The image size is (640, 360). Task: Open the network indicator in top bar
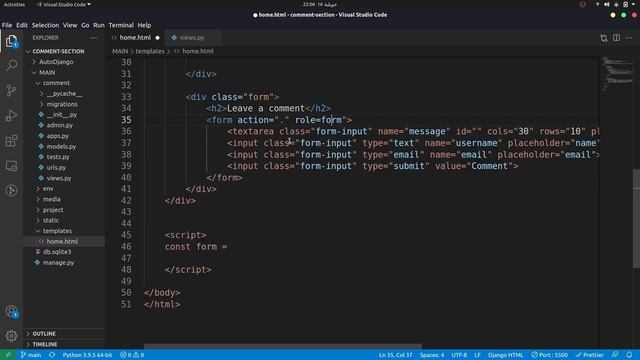(x=597, y=4)
